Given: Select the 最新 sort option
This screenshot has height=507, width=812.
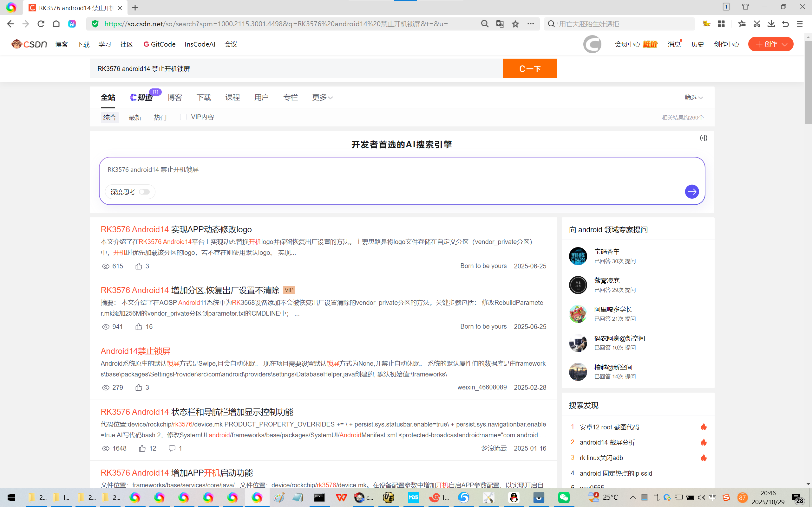Looking at the screenshot, I should point(135,118).
